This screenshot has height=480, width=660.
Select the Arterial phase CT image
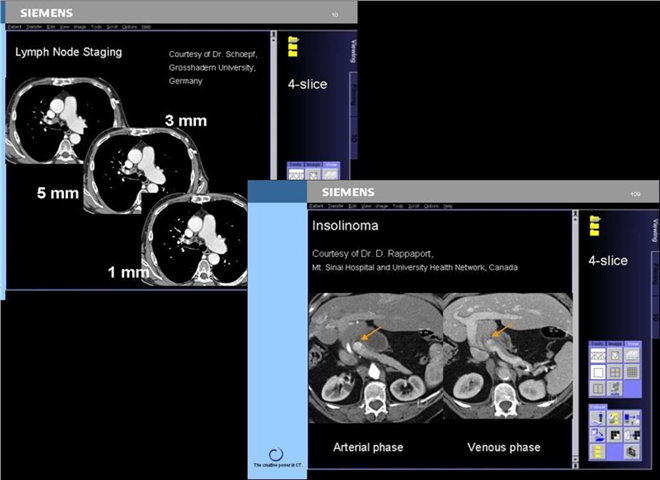coord(374,355)
